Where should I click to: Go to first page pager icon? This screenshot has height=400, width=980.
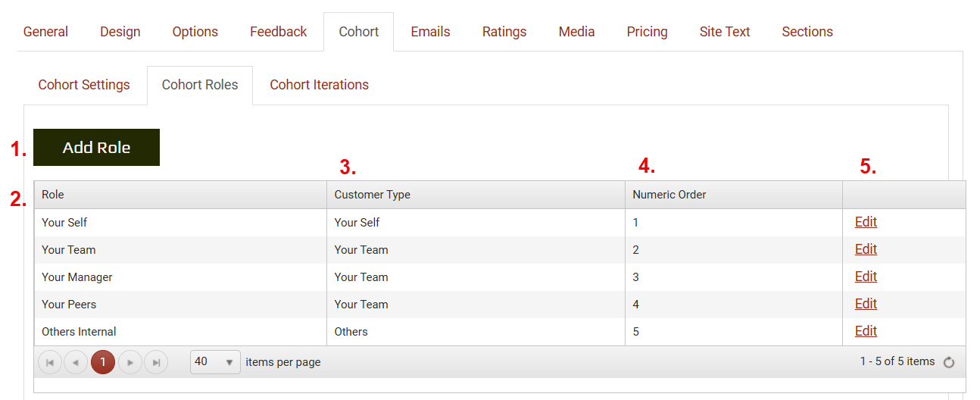click(50, 363)
